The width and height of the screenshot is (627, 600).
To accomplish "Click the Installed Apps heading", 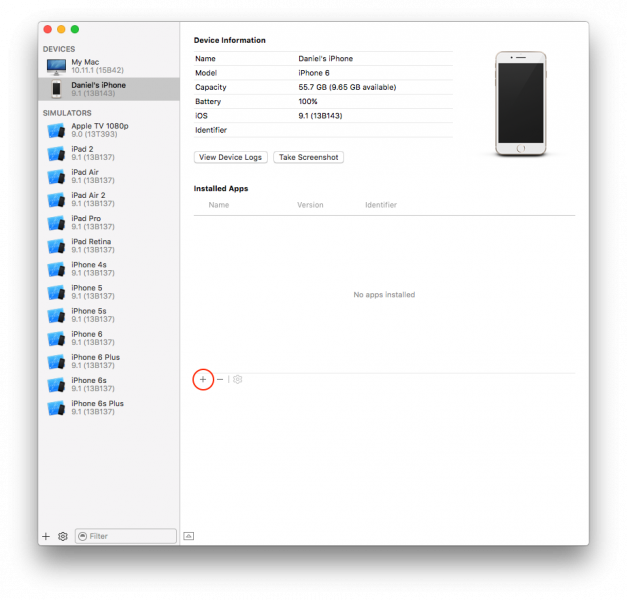I will pyautogui.click(x=221, y=189).
